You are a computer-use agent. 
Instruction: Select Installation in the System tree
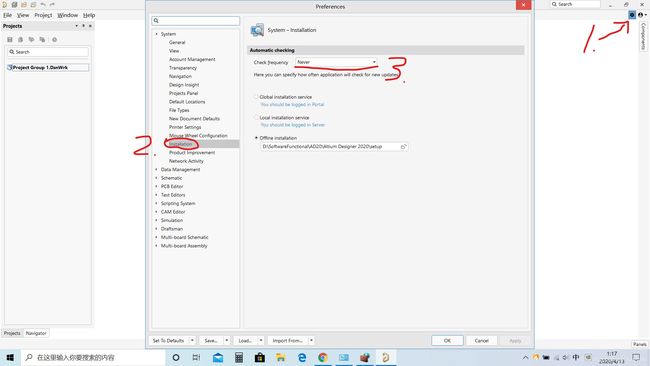tap(181, 144)
